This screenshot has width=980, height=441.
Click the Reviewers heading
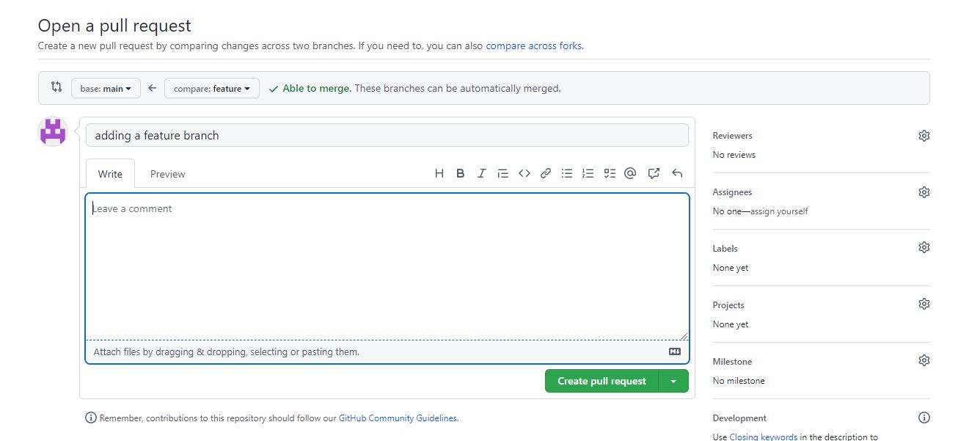733,136
